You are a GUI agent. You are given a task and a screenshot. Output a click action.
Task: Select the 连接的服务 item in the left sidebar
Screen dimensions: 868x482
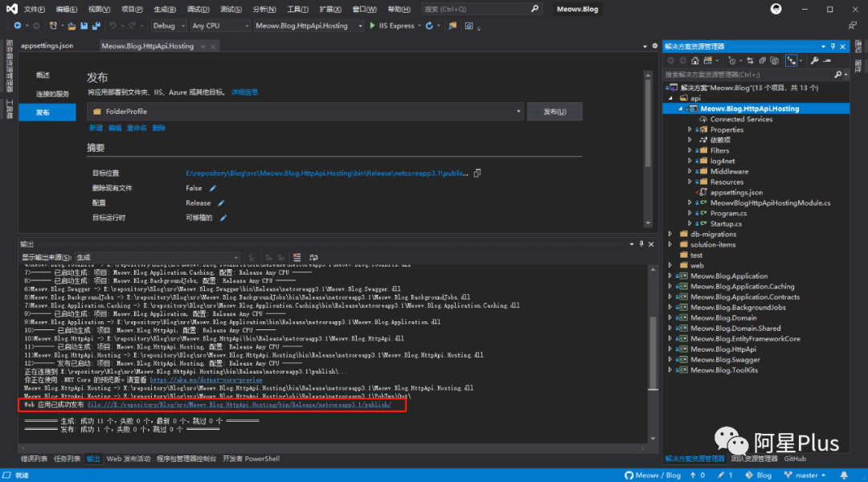[x=52, y=94]
